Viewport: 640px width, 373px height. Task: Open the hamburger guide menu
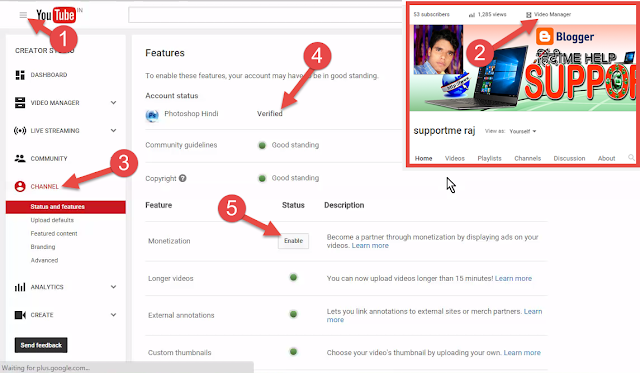[23, 15]
